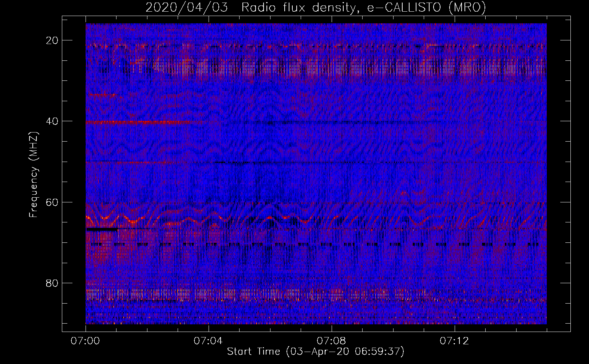Click the '07:12' time tick label
Image resolution: width=589 pixels, height=364 pixels.
point(454,341)
